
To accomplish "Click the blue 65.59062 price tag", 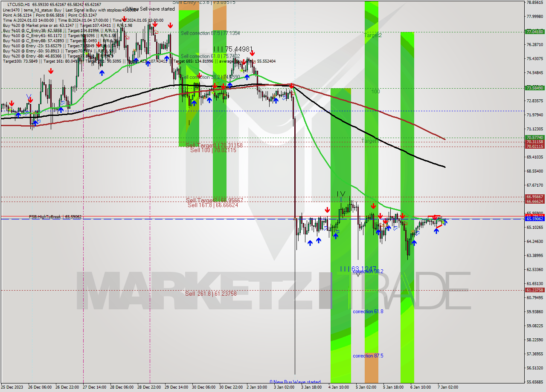I will (535, 219).
